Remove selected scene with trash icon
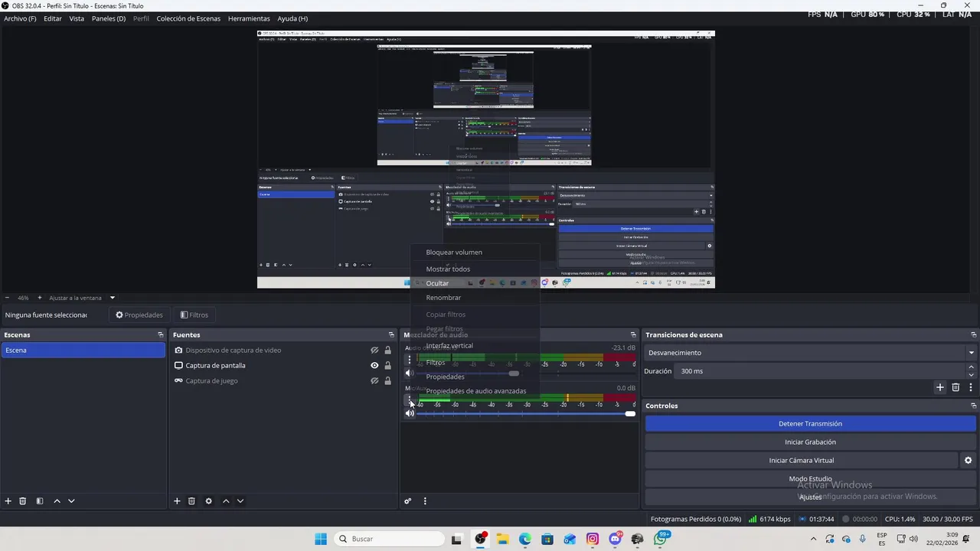 pos(23,501)
